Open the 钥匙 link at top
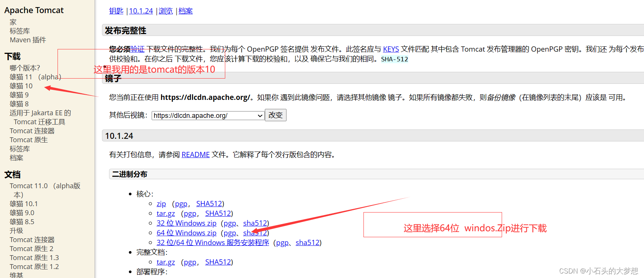The height and width of the screenshot is (278, 644). (x=116, y=11)
